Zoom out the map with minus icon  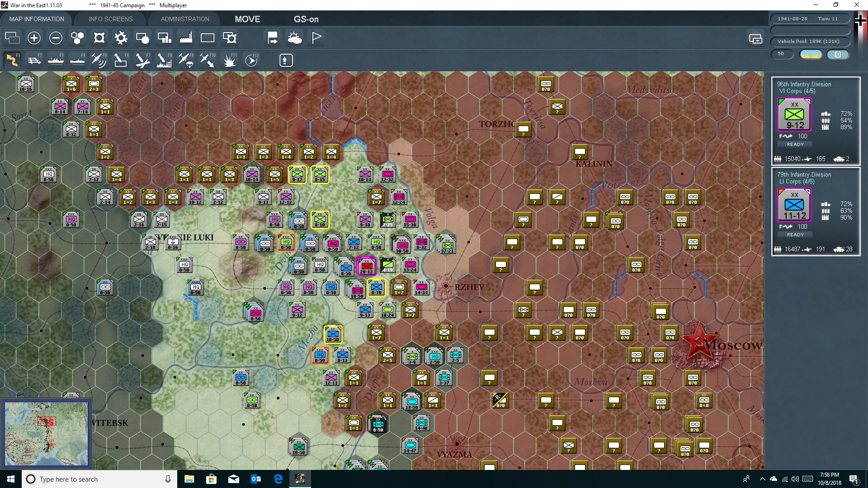coord(56,38)
